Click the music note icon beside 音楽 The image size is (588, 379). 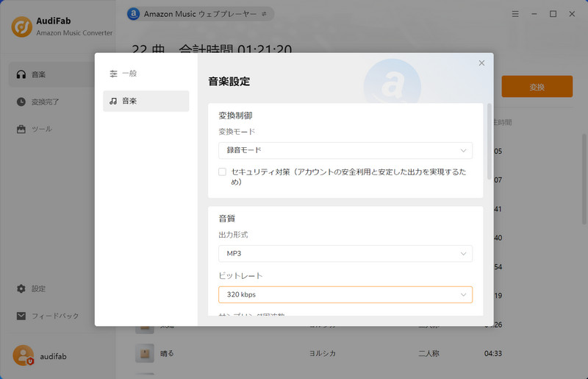[113, 101]
